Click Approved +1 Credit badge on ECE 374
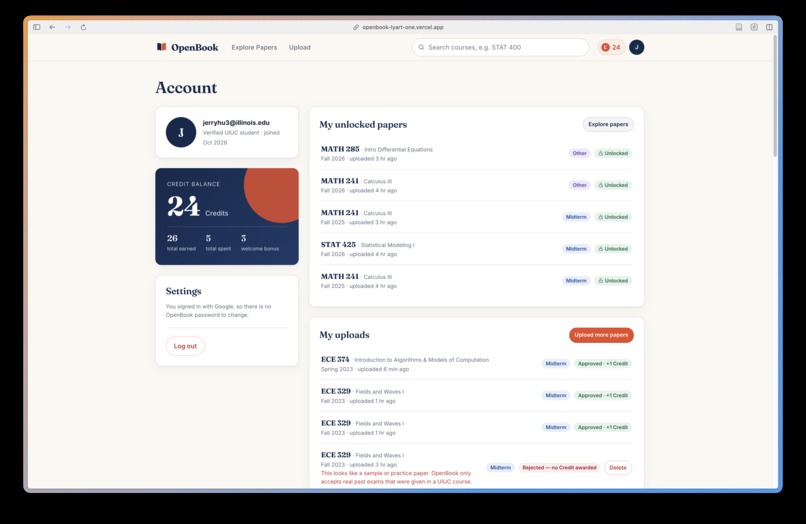The image size is (806, 524). tap(603, 364)
